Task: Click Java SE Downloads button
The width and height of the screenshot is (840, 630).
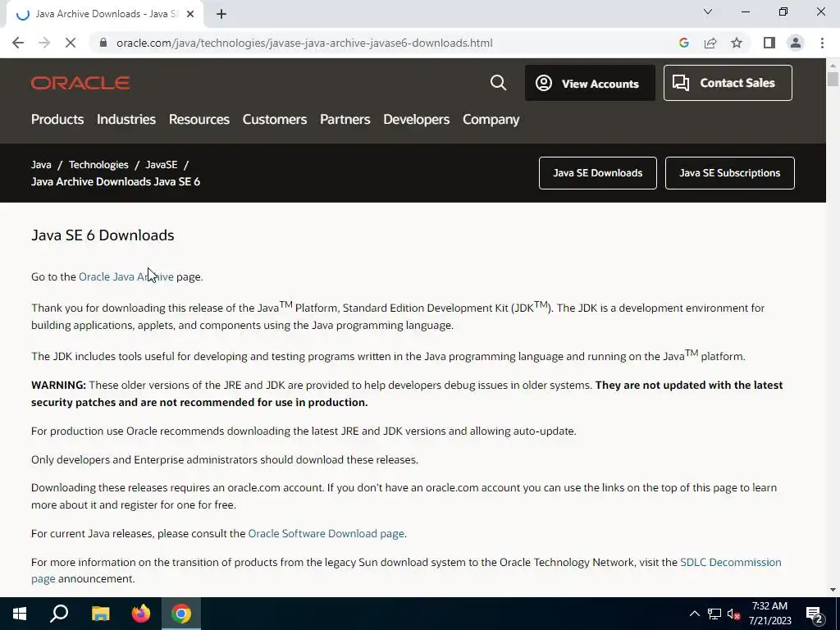Action: tap(597, 173)
